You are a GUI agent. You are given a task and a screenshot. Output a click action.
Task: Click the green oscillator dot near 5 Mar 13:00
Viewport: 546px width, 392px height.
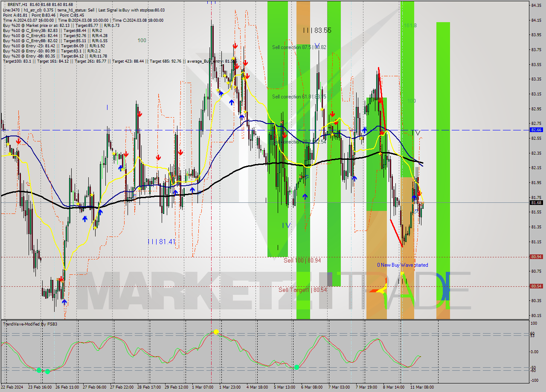coord(296,367)
